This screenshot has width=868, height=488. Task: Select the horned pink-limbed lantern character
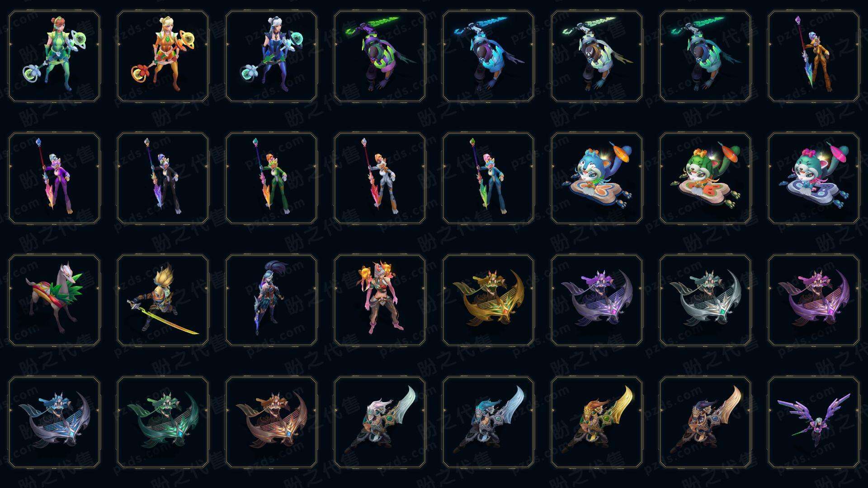[x=380, y=300]
